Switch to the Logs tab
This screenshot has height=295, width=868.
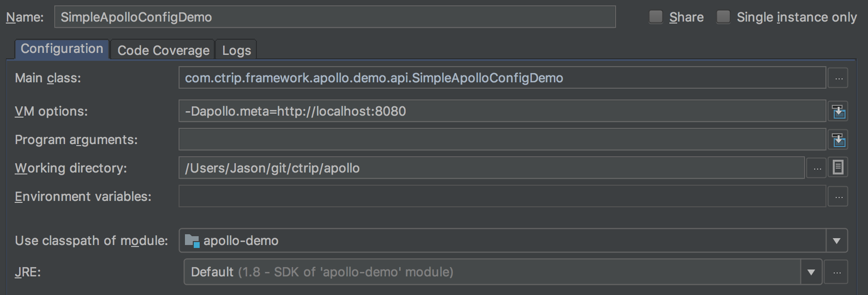[236, 50]
